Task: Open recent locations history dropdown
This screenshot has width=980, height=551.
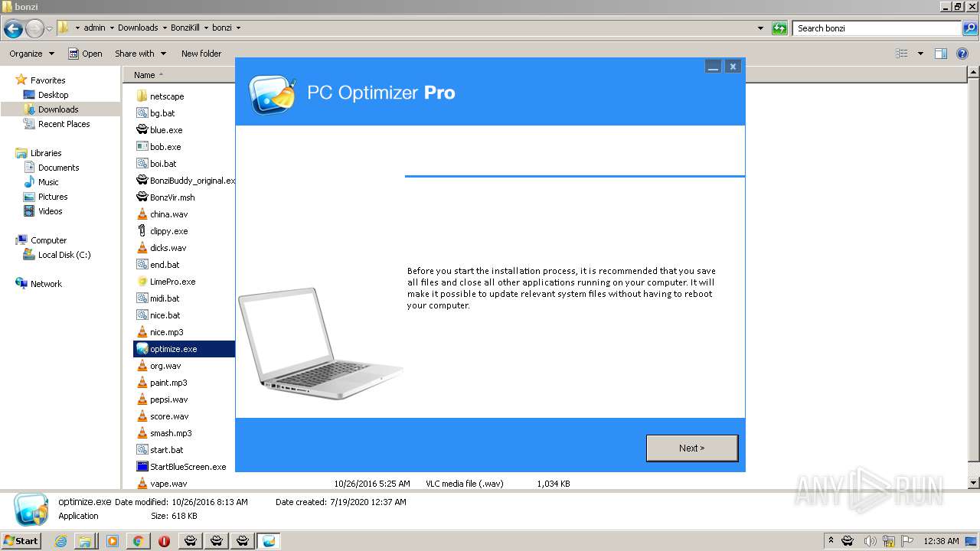Action: pos(50,28)
